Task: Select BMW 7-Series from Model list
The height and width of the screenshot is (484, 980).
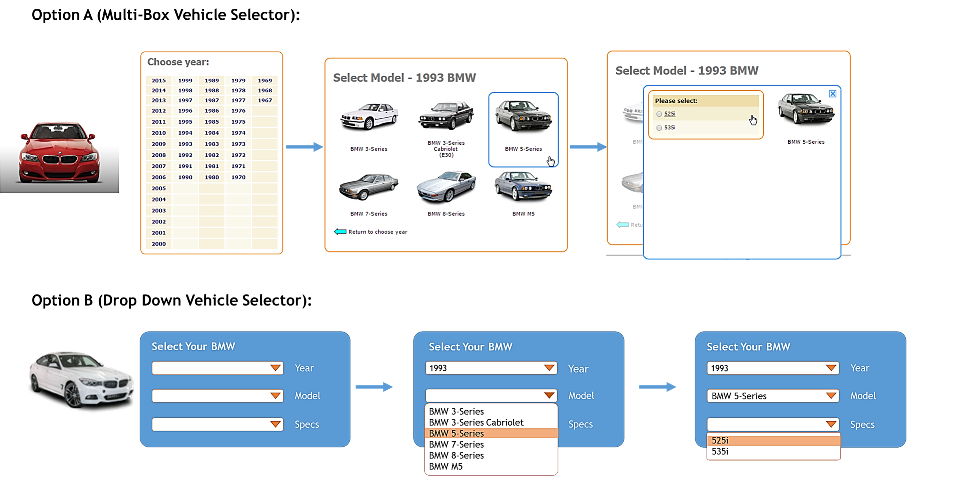Action: click(x=491, y=445)
